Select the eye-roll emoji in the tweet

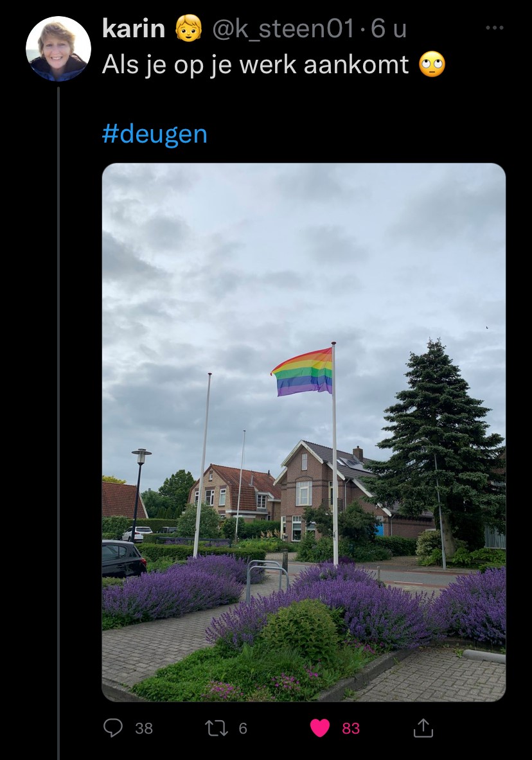coord(432,64)
